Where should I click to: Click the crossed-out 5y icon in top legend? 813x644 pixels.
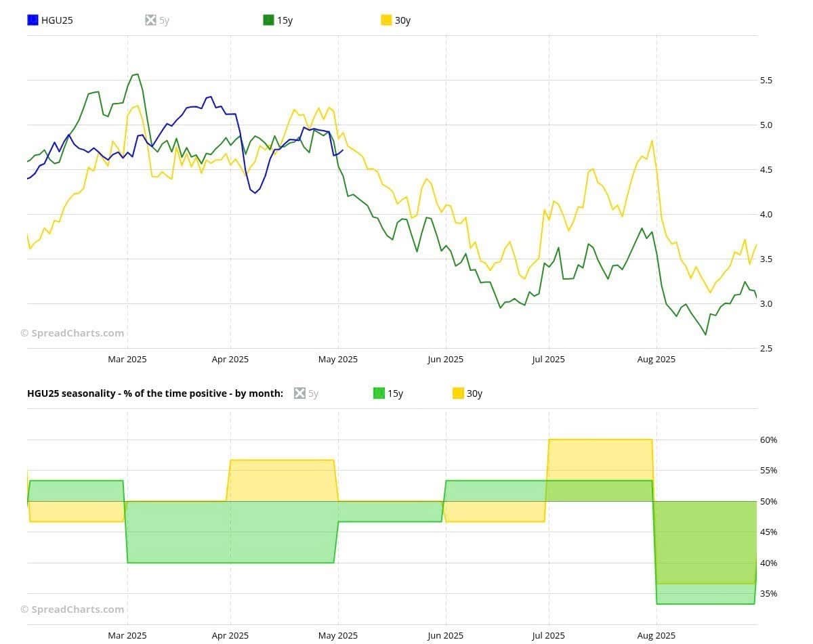(x=150, y=20)
